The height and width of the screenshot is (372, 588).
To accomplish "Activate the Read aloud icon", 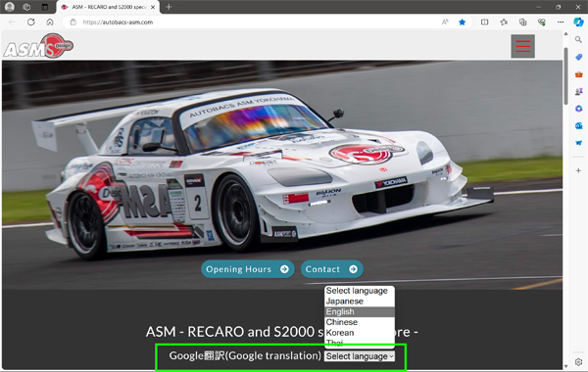I will point(445,23).
